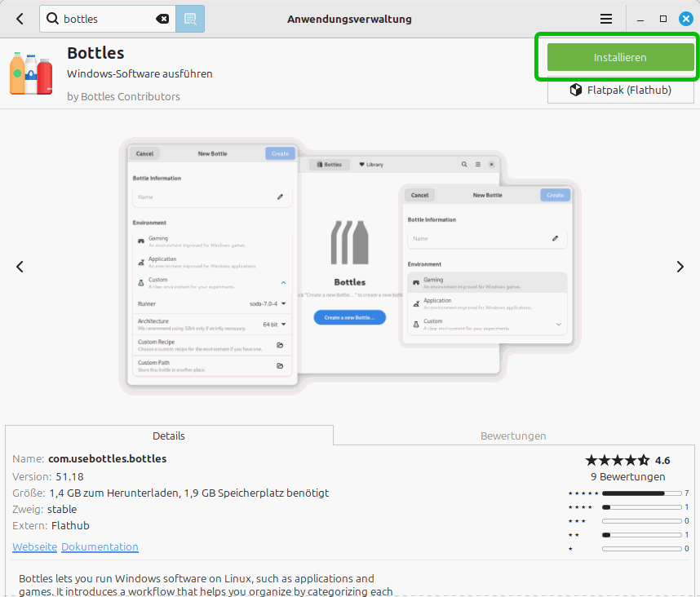
Task: Enlarge the Bottles screenshot preview
Action: coord(350,267)
